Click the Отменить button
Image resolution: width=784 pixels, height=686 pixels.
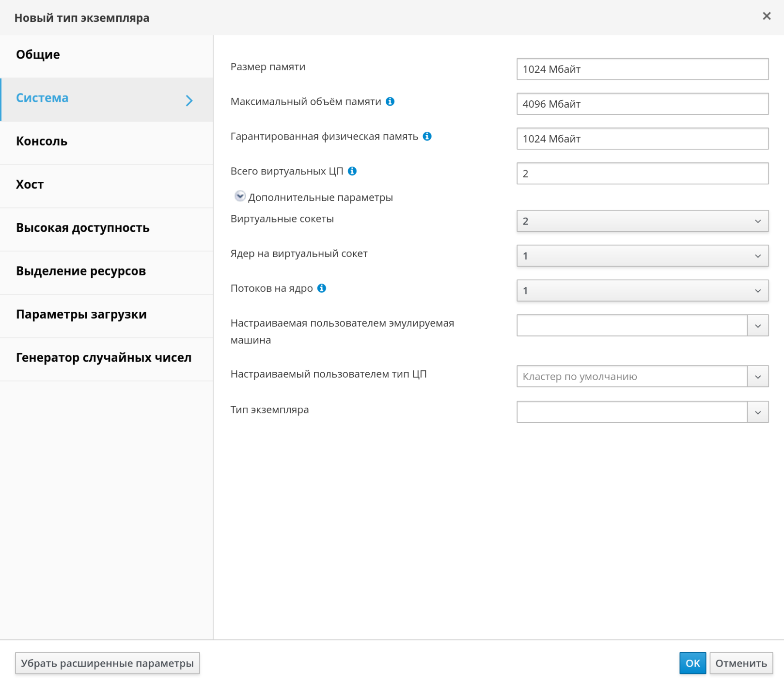point(740,663)
